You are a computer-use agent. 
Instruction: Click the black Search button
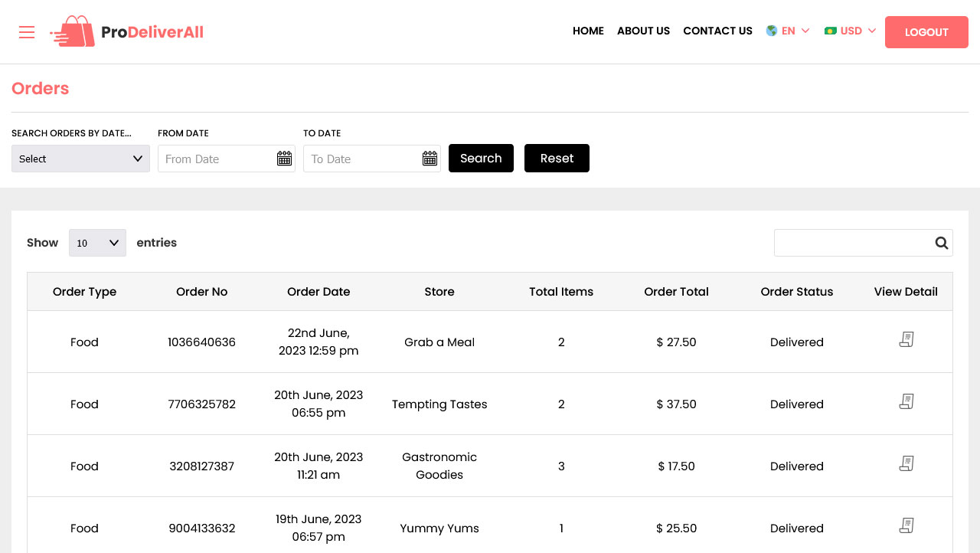tap(481, 158)
